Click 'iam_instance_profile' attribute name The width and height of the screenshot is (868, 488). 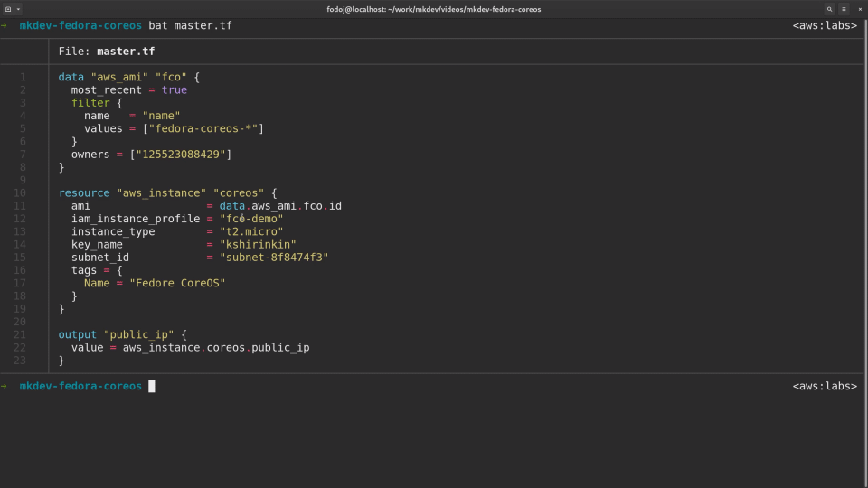click(136, 219)
